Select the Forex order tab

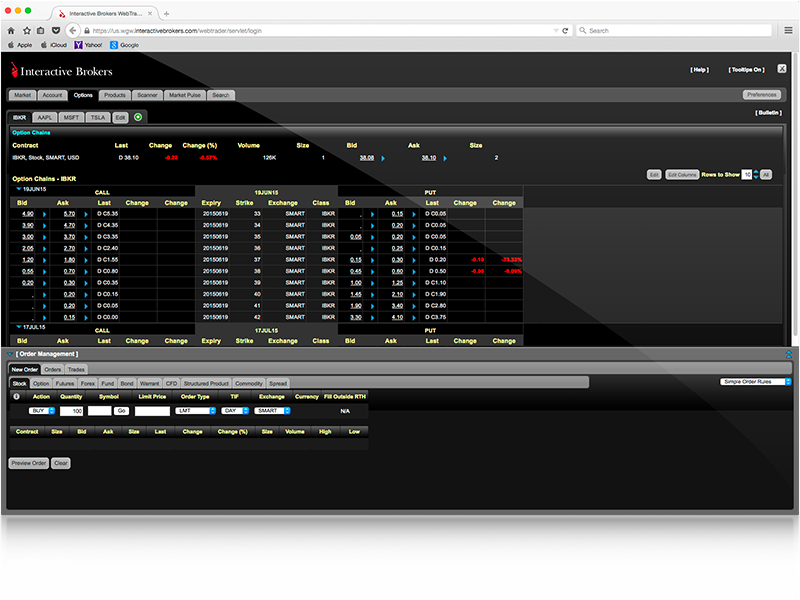[x=88, y=383]
